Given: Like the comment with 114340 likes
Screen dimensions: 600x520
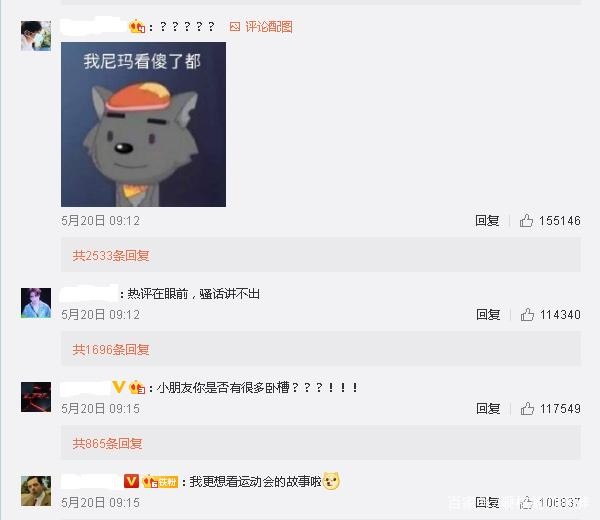Looking at the screenshot, I should click(527, 315).
